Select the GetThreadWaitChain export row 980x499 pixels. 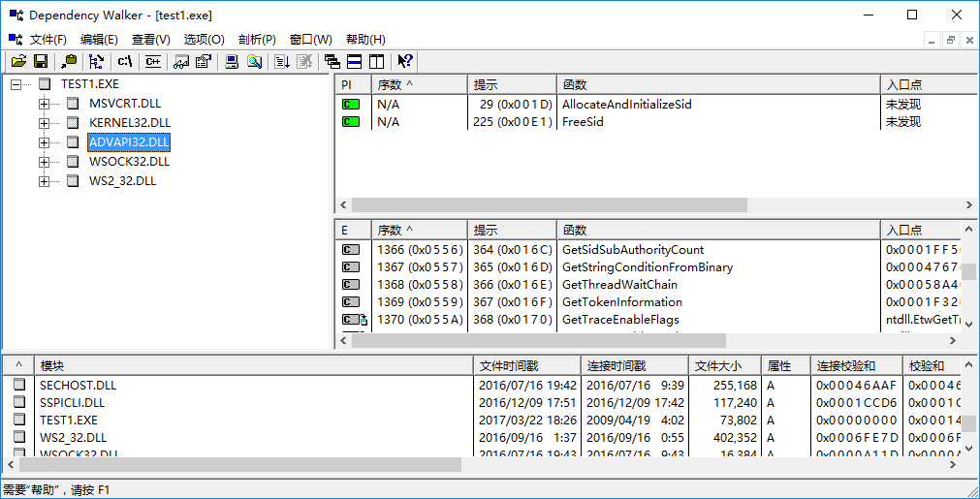tap(650, 285)
